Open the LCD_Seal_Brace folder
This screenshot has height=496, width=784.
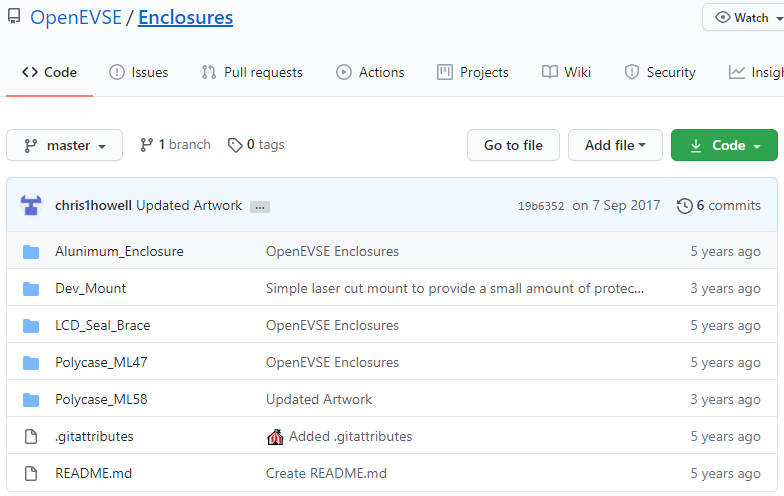tap(102, 325)
